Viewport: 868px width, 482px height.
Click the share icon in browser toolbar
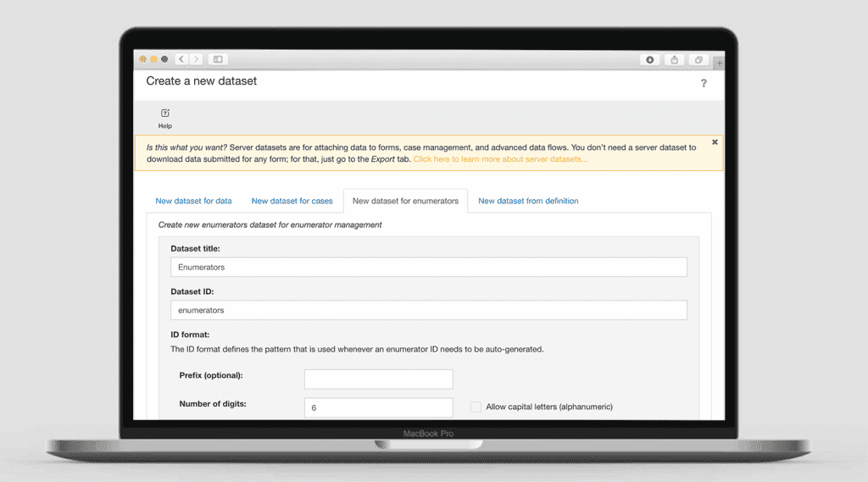click(674, 60)
